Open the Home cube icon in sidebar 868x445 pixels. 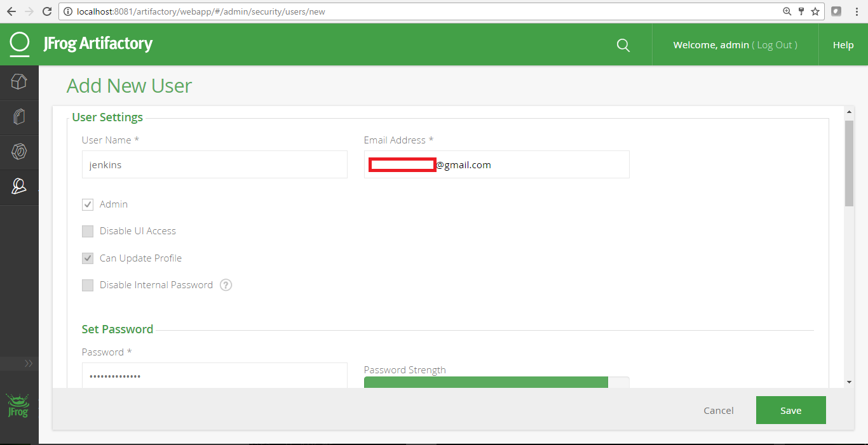click(19, 81)
